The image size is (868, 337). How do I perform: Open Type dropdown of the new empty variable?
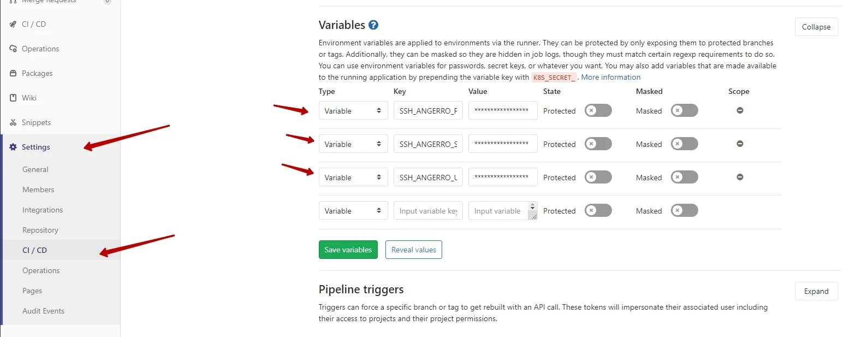pos(353,210)
